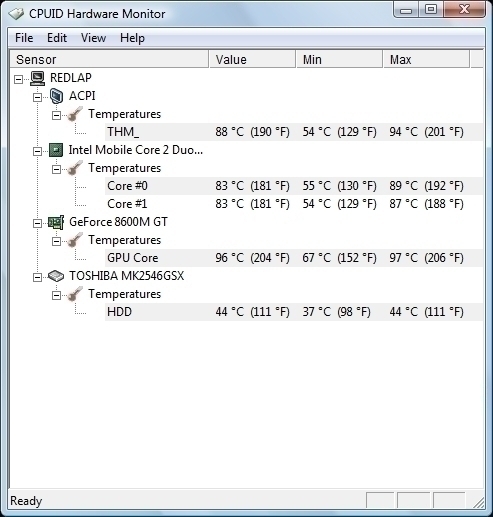Select the Core #1 sensor row
This screenshot has width=493, height=517.
click(x=294, y=204)
